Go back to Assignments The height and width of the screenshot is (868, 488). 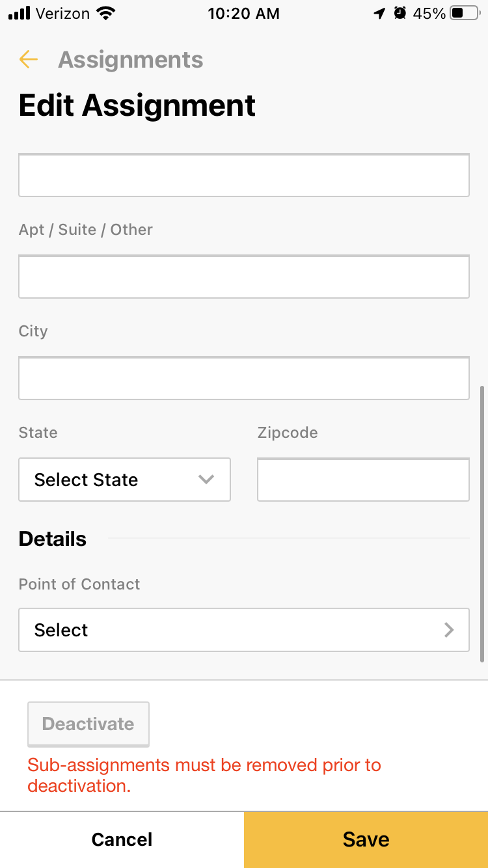(x=131, y=60)
